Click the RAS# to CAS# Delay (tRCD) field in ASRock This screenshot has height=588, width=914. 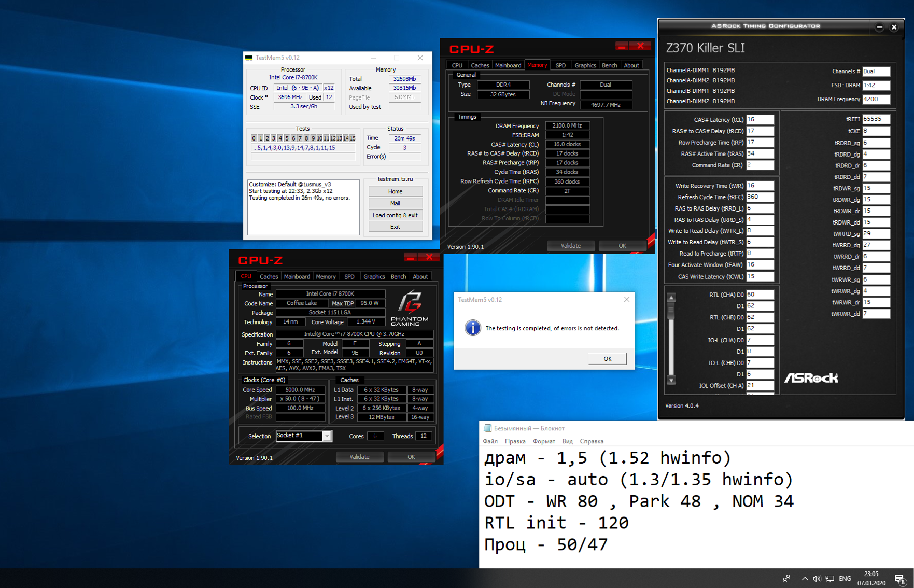760,131
